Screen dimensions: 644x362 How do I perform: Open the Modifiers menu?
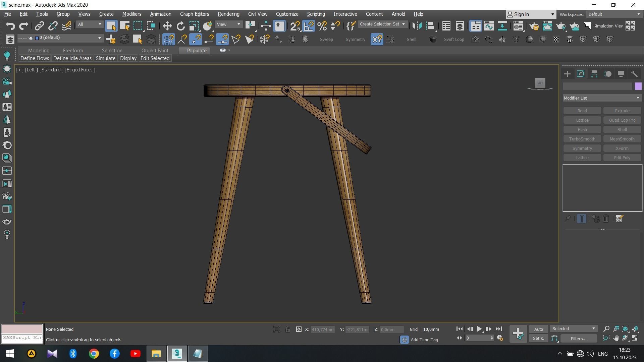(131, 14)
